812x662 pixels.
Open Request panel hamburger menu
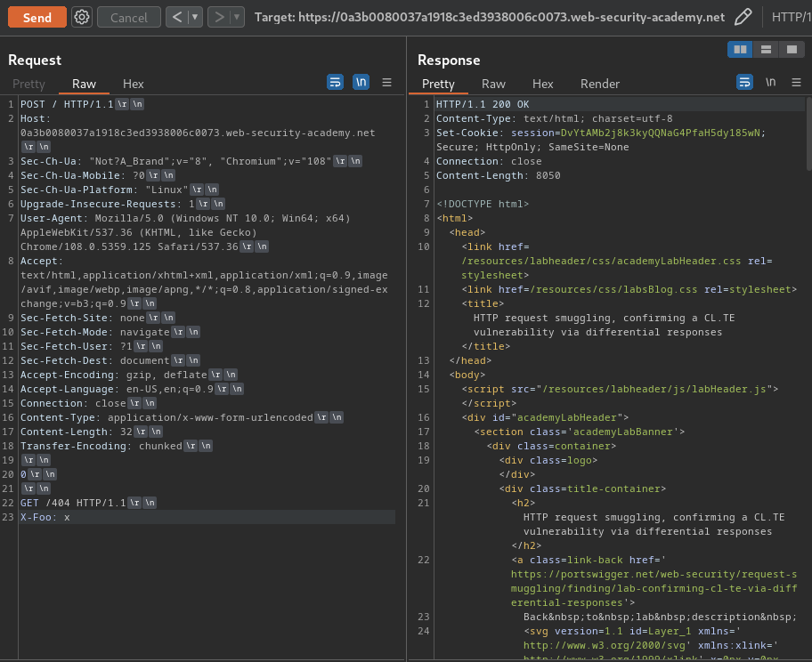pyautogui.click(x=386, y=82)
